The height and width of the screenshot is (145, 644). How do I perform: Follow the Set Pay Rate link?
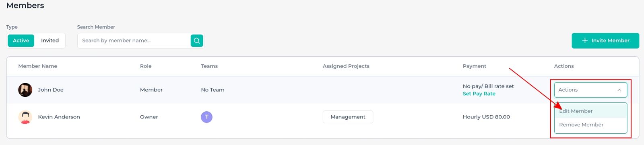click(x=479, y=94)
